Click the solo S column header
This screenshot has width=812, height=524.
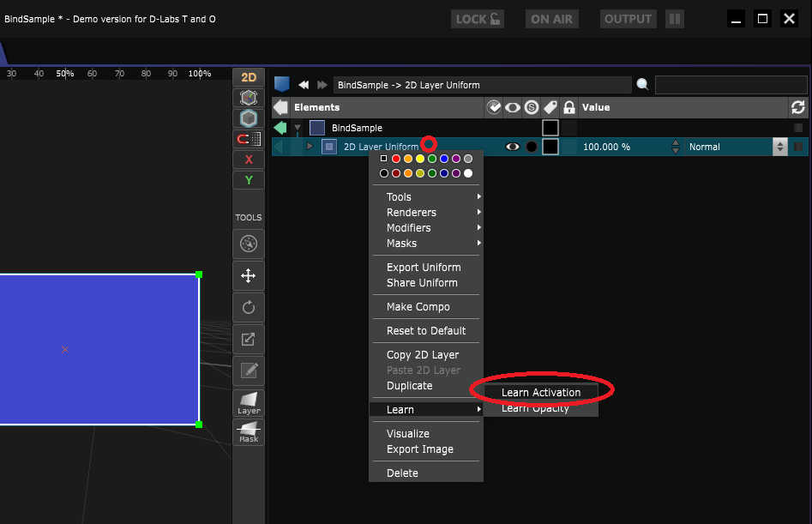[532, 107]
